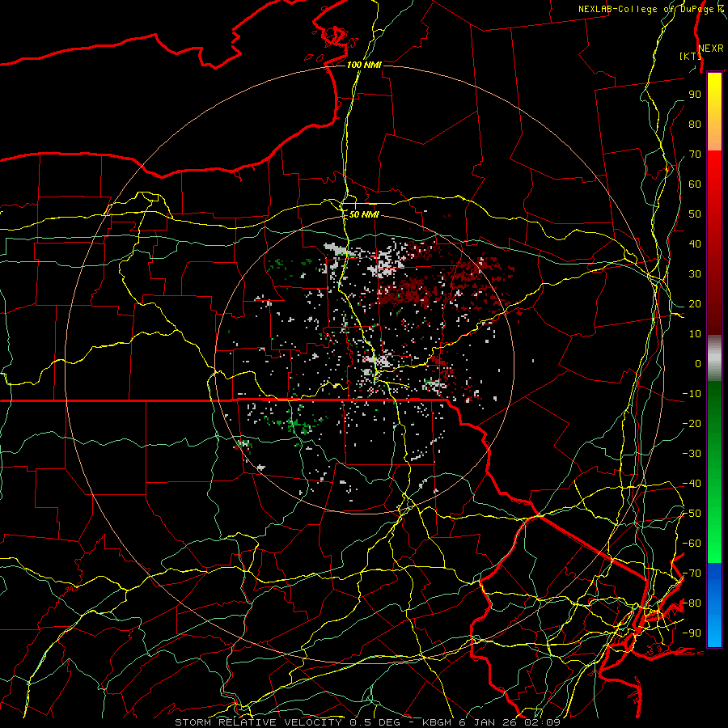Click the 20 value on the velocity scale
Viewport: 728px width, 728px height.
(x=695, y=303)
